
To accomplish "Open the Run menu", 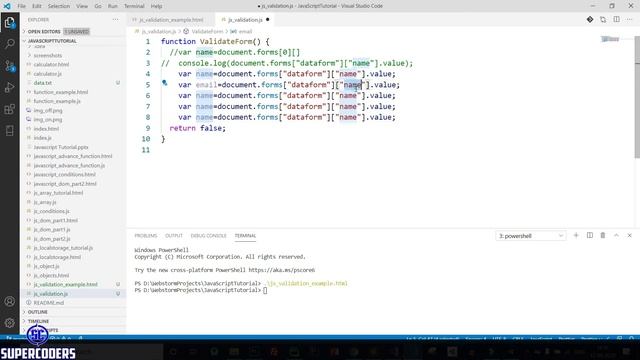I will pos(113,6).
